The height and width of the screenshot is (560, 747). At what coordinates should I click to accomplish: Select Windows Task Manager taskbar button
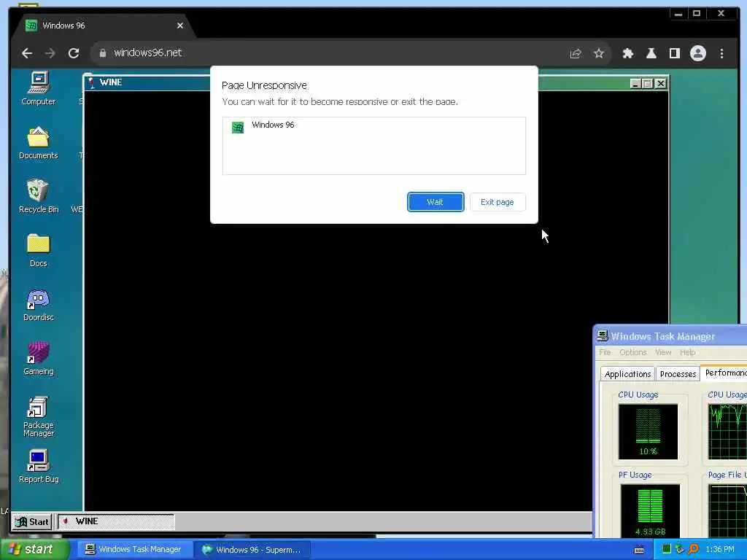click(134, 550)
